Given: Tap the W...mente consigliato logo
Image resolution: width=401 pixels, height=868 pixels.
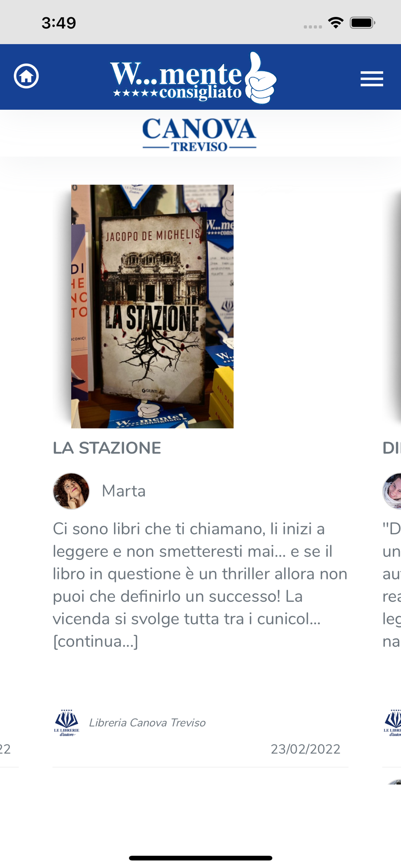Looking at the screenshot, I should (193, 78).
